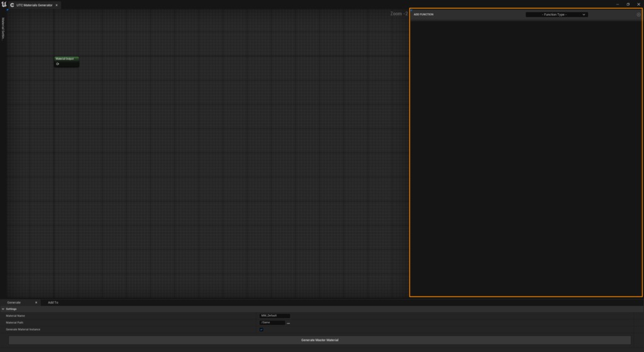Image resolution: width=644 pixels, height=352 pixels.
Task: Open the Function Type dropdown
Action: coord(557,14)
